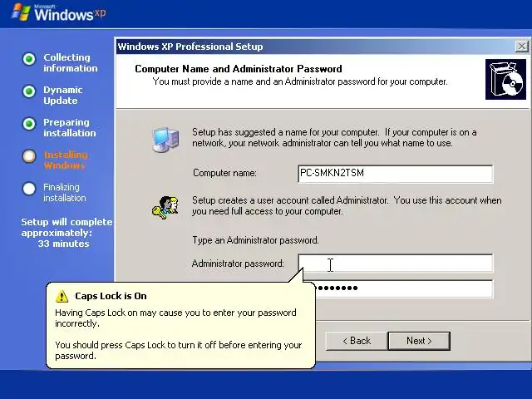Image resolution: width=532 pixels, height=399 pixels.
Task: Click the 'Caps Lock is On' heading
Action: [111, 296]
